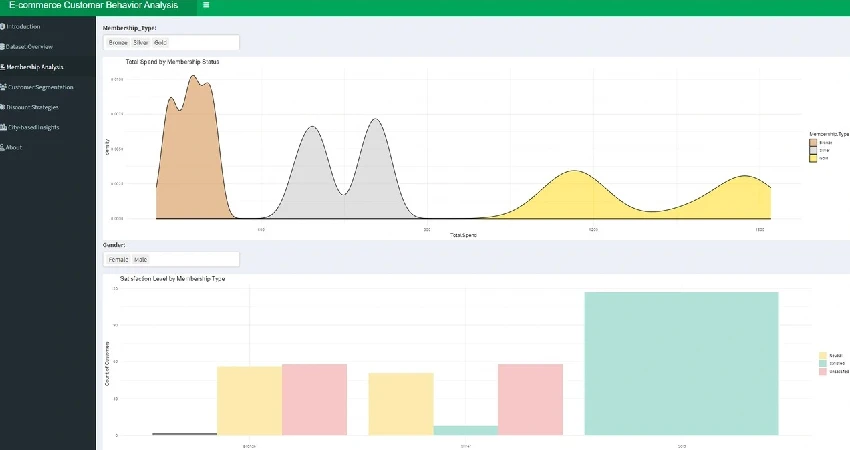The height and width of the screenshot is (450, 850).
Task: Select the Silver membership tag
Action: point(141,43)
